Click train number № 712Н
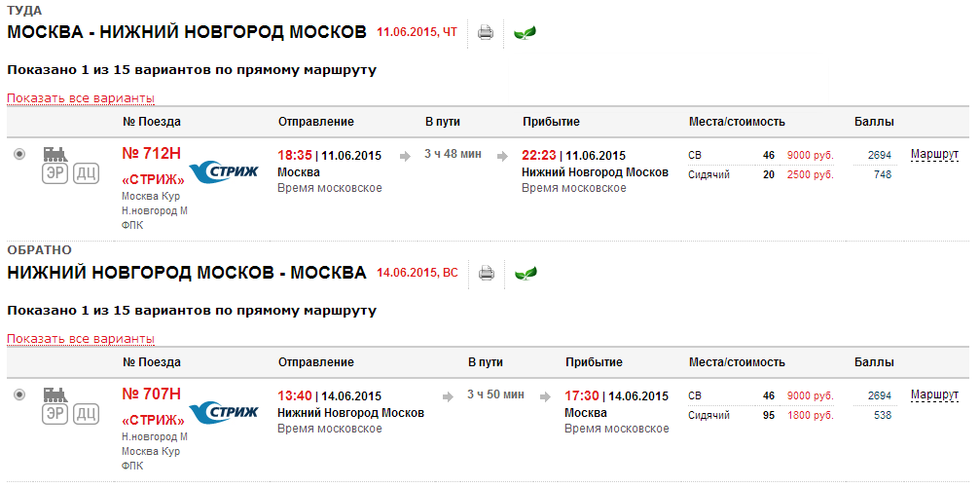 (151, 154)
